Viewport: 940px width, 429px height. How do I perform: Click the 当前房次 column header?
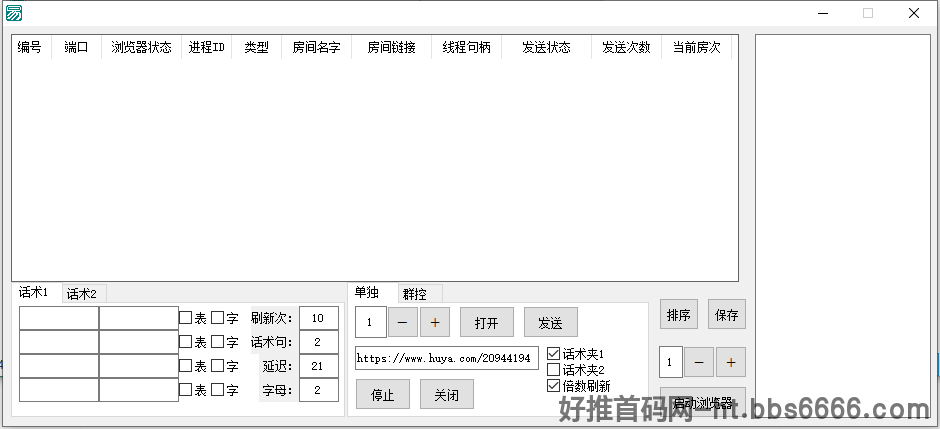pyautogui.click(x=697, y=47)
